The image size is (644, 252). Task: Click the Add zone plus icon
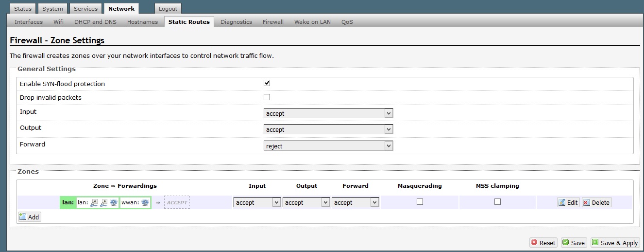(23, 217)
